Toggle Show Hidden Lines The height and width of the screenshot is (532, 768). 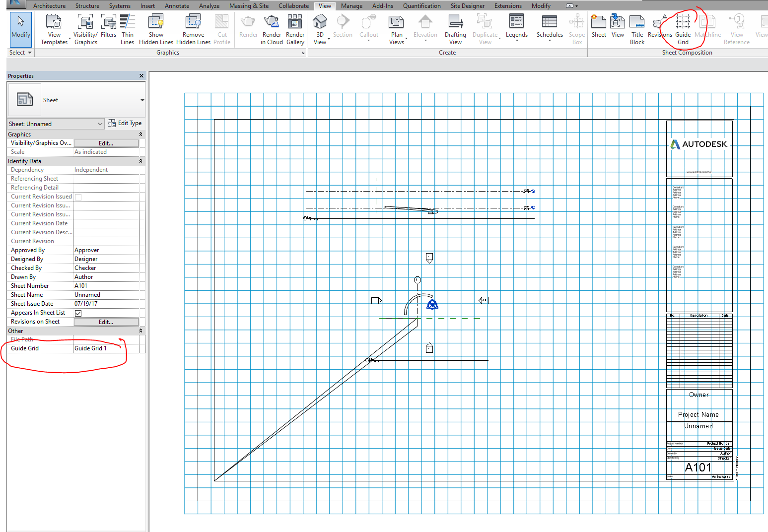(x=156, y=27)
